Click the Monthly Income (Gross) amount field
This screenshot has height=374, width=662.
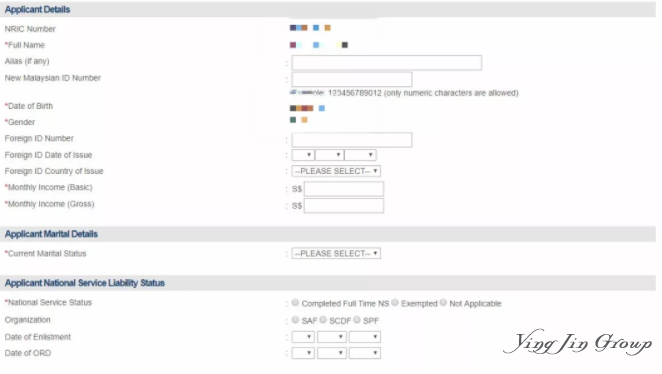coord(344,206)
